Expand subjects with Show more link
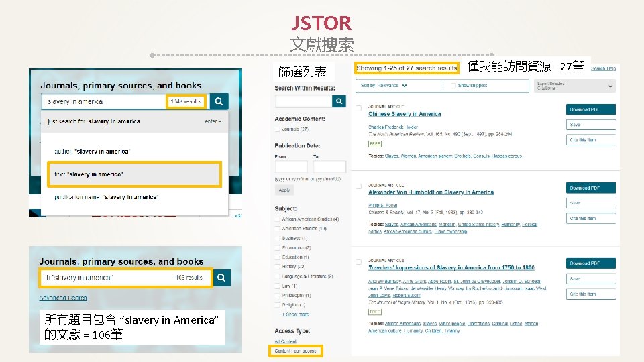The image size is (644, 362). click(296, 314)
